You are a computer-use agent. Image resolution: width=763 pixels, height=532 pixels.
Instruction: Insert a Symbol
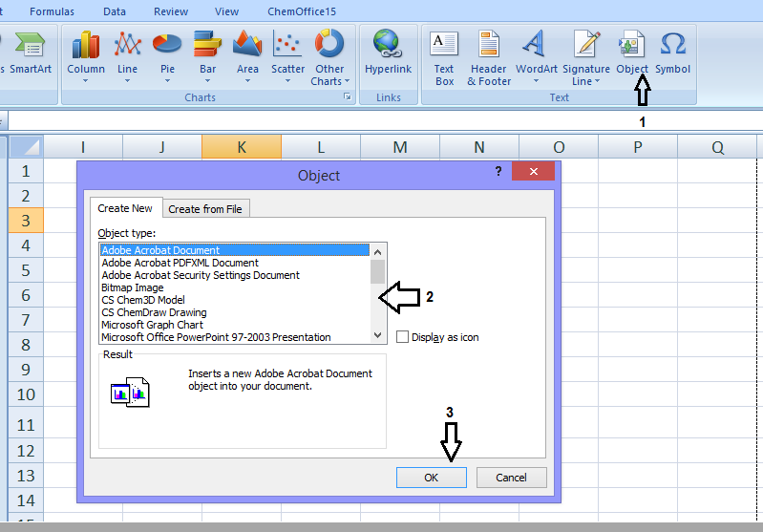click(672, 53)
